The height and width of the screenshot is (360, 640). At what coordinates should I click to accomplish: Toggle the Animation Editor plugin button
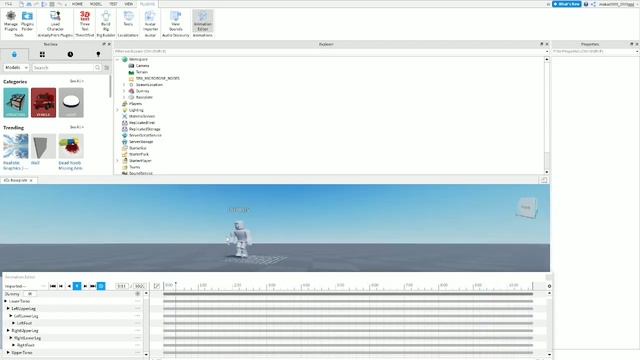tap(202, 21)
